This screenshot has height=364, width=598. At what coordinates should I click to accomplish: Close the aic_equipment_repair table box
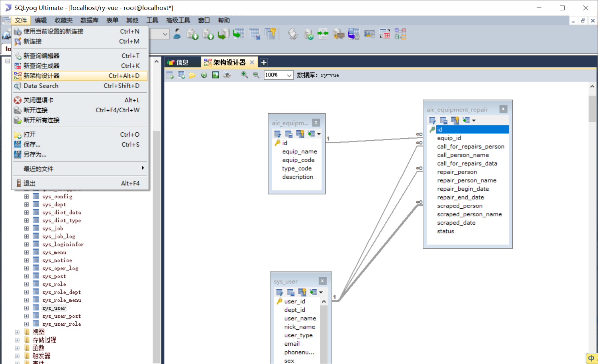[x=503, y=109]
